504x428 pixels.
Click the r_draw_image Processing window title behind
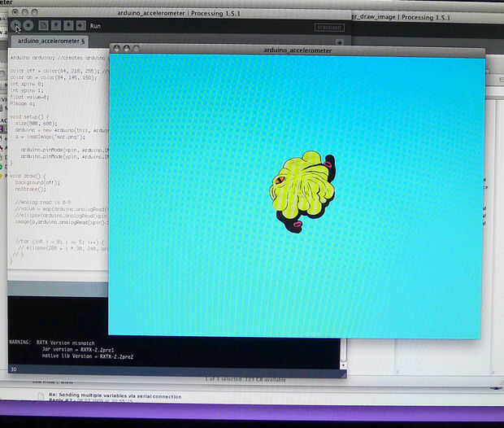tap(401, 17)
